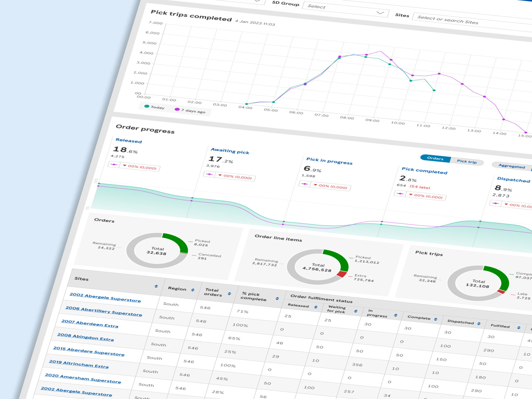The image size is (532, 399).
Task: Click the 65% pick complete cell
Action: pyautogui.click(x=234, y=338)
